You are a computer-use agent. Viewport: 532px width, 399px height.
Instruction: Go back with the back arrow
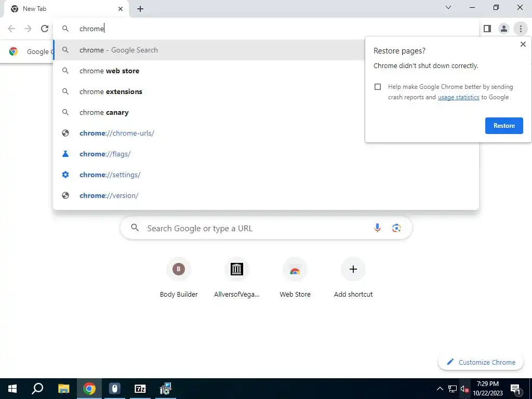tap(11, 29)
